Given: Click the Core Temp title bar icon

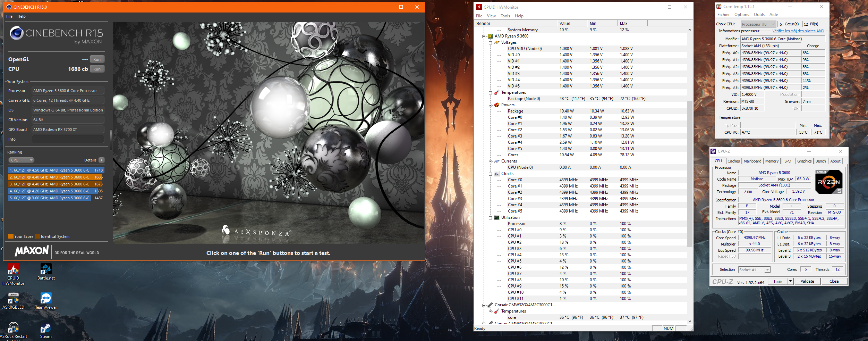Looking at the screenshot, I should tap(719, 7).
